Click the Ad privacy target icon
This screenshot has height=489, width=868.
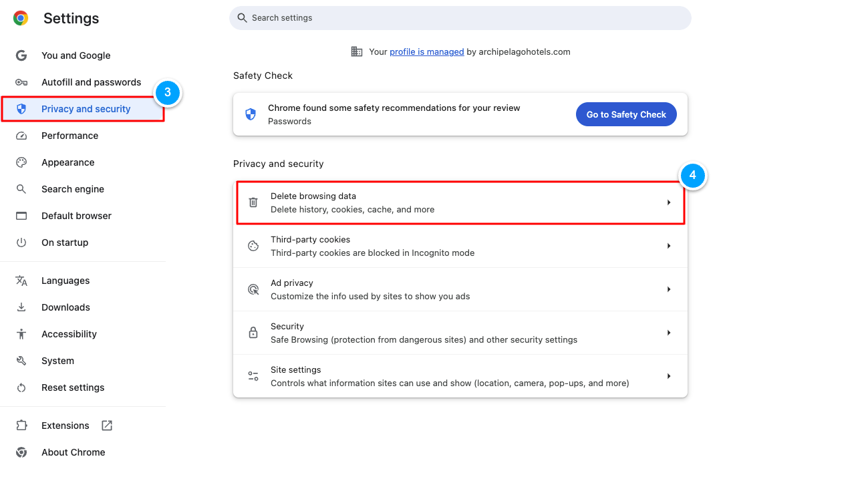tap(253, 289)
